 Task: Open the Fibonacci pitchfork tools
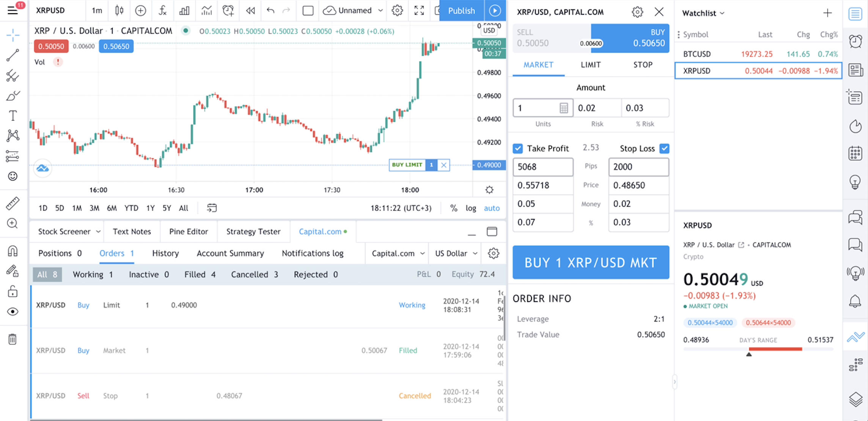(13, 75)
